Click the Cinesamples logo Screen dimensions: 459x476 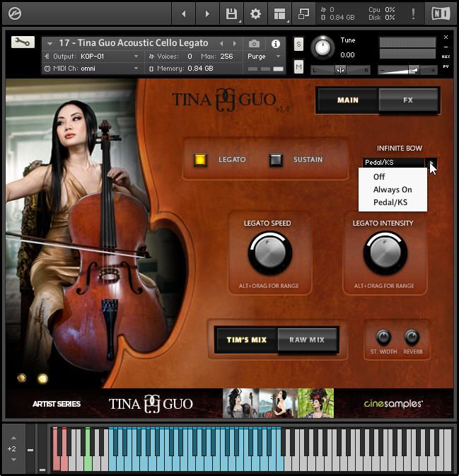[393, 403]
